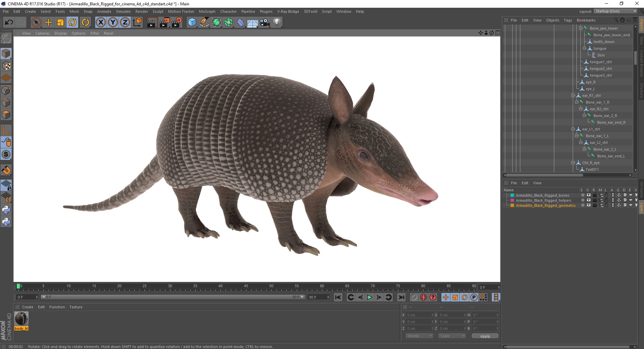Open the Layout Startup dropdown

click(615, 11)
